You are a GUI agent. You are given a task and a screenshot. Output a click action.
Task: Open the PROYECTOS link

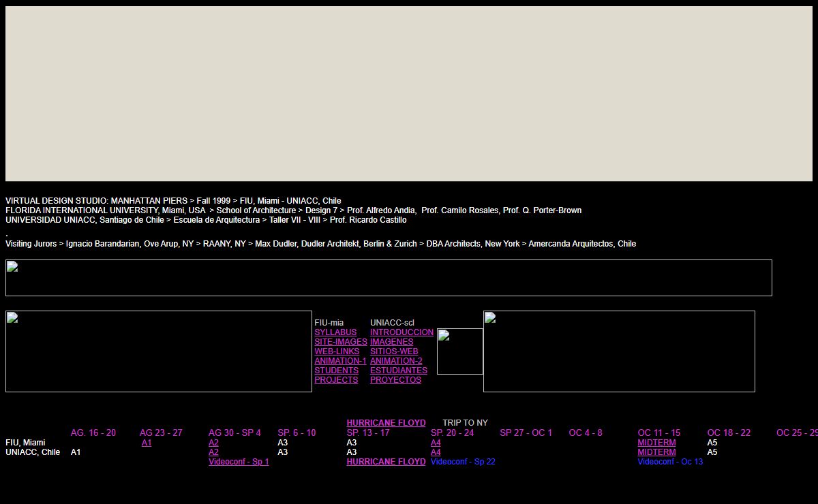[x=395, y=380]
